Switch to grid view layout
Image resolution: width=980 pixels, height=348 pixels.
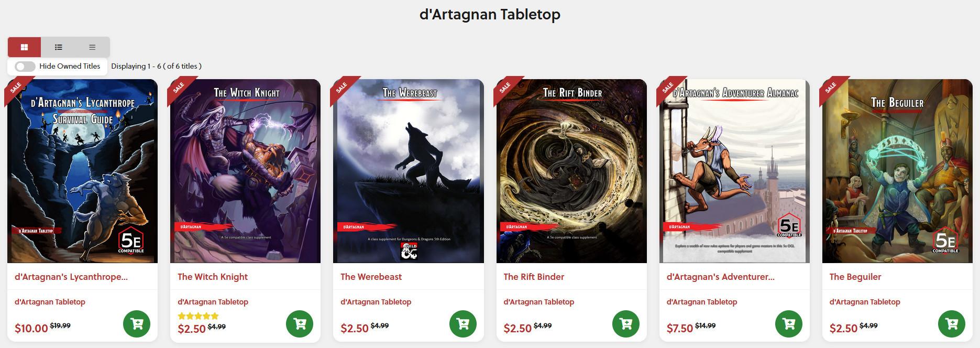pos(24,47)
